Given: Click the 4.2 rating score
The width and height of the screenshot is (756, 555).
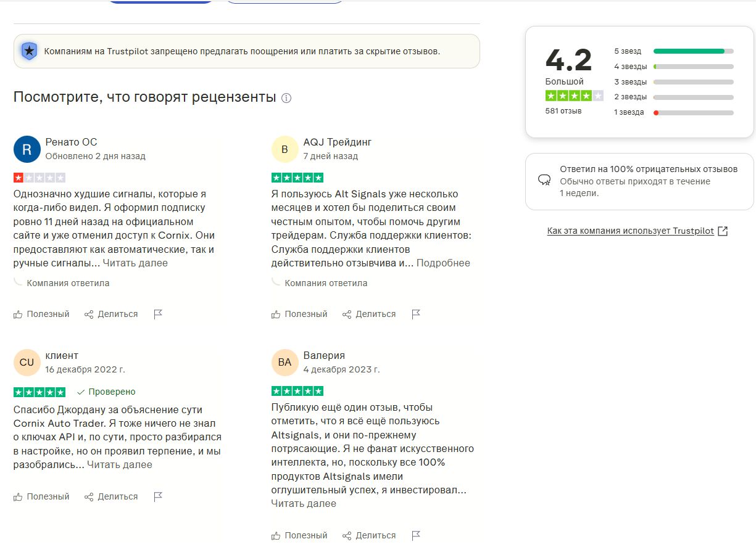Looking at the screenshot, I should [x=568, y=60].
